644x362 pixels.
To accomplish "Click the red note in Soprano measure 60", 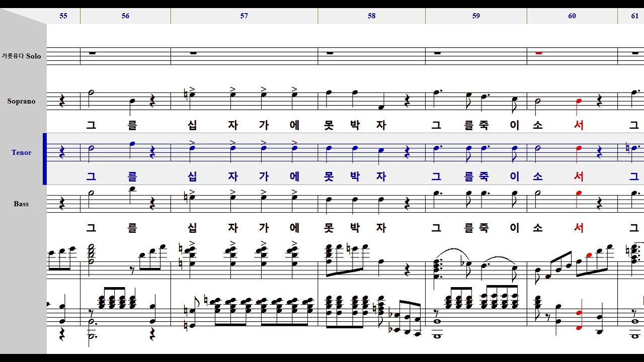I will 579,101.
